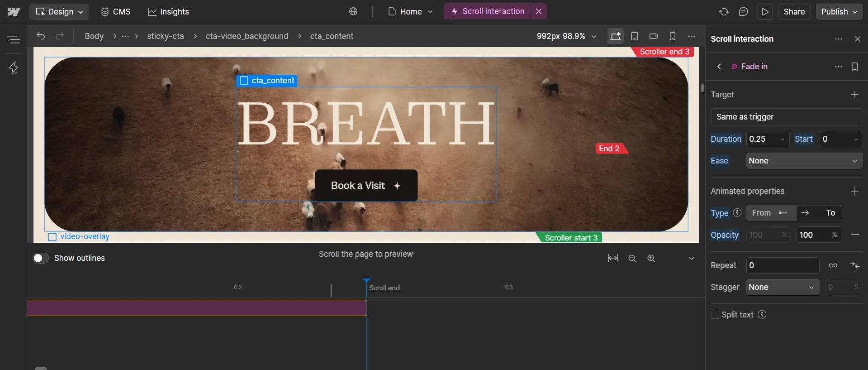Click the preview play button
868x370 pixels.
coord(765,12)
